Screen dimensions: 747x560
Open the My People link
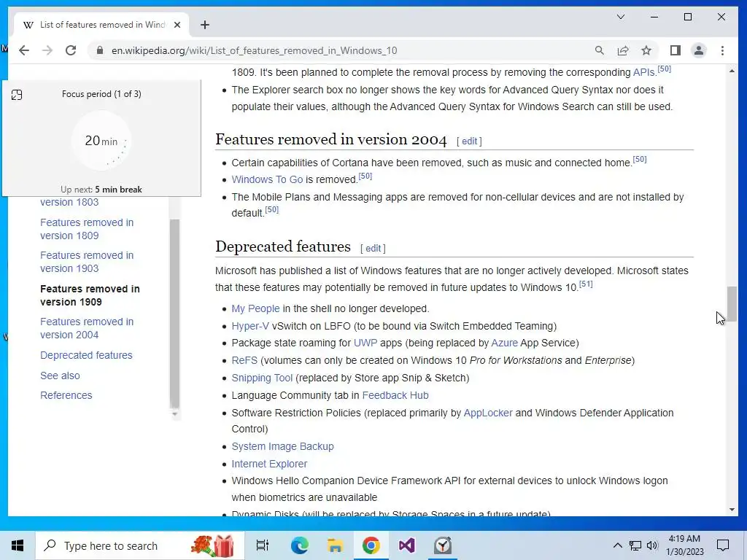255,308
